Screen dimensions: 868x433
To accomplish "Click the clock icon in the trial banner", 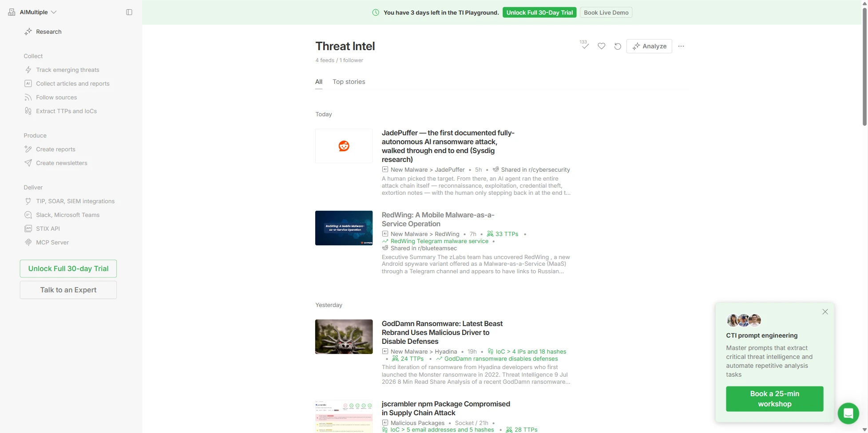I will (376, 12).
